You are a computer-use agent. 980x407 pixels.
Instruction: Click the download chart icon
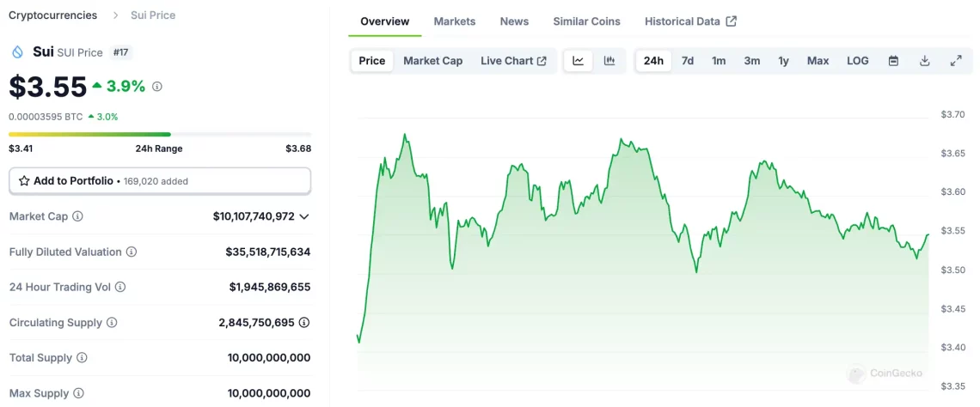[x=925, y=61]
